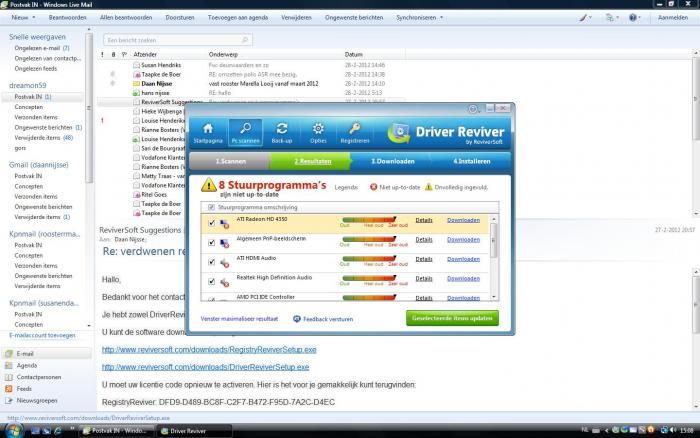The width and height of the screenshot is (700, 438).
Task: Click the Realtek High Definition Audio device icon
Action: 225,282
